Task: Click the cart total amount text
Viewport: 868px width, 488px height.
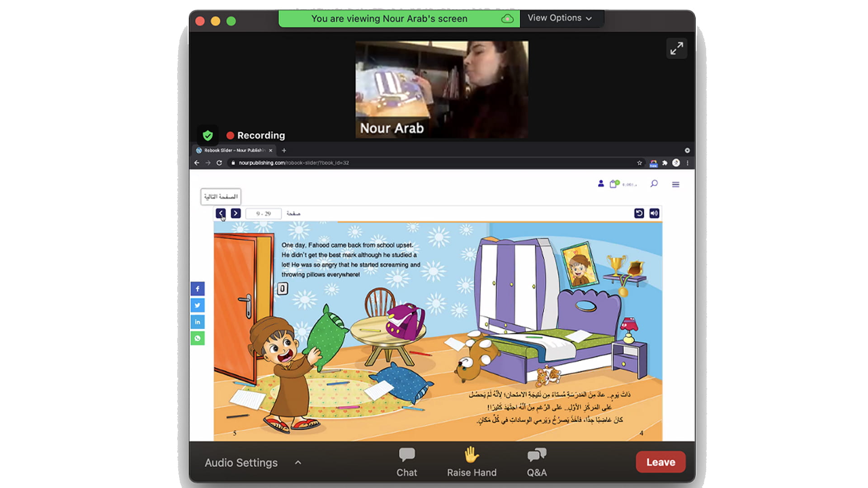Action: (x=629, y=184)
